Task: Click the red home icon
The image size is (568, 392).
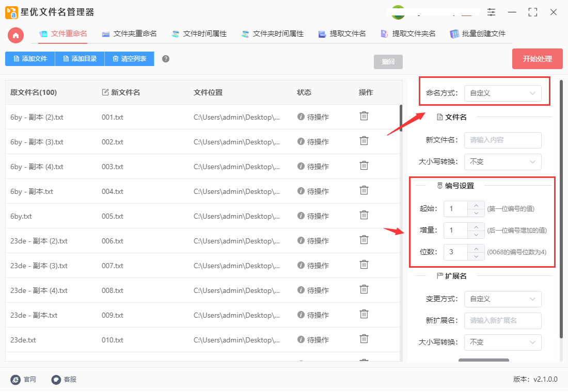Action: click(15, 35)
